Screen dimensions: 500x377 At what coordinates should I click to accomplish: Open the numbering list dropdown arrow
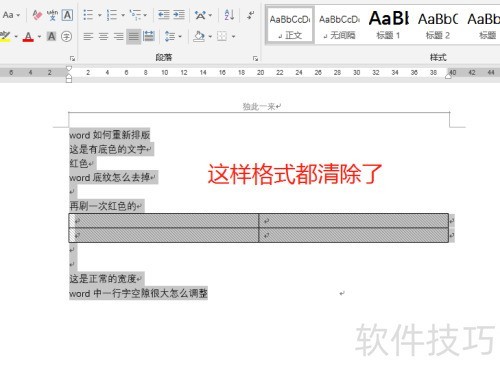[x=123, y=15]
